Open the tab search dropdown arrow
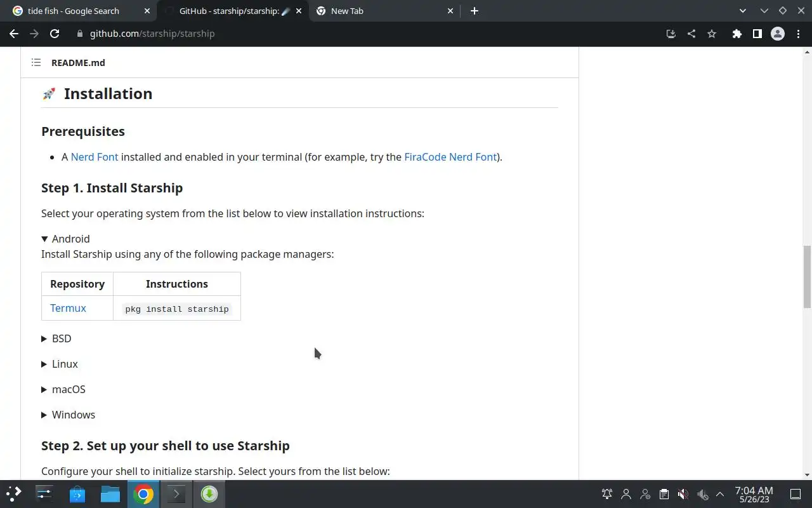This screenshot has width=812, height=508. click(743, 11)
